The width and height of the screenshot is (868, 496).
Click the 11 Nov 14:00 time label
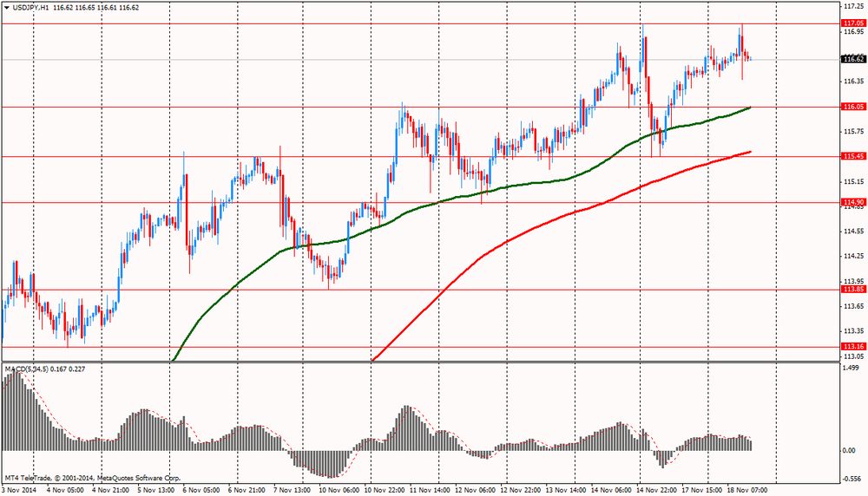[430, 490]
